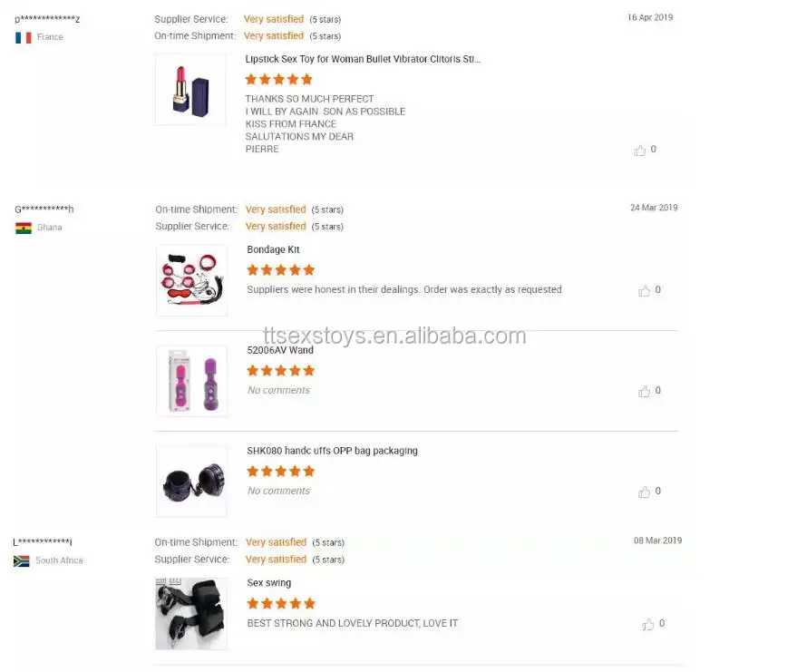
Task: Open the 52006AV Wand product thumbnail
Action: pyautogui.click(x=191, y=381)
